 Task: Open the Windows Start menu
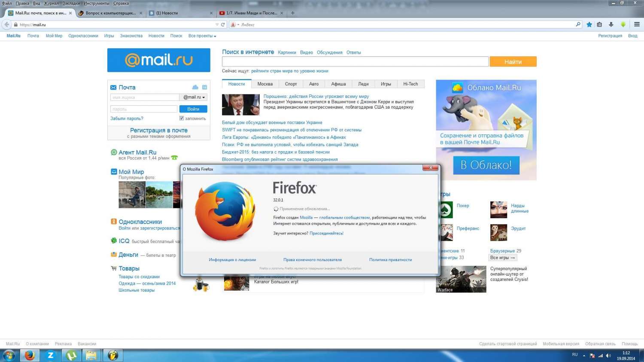coord(9,355)
